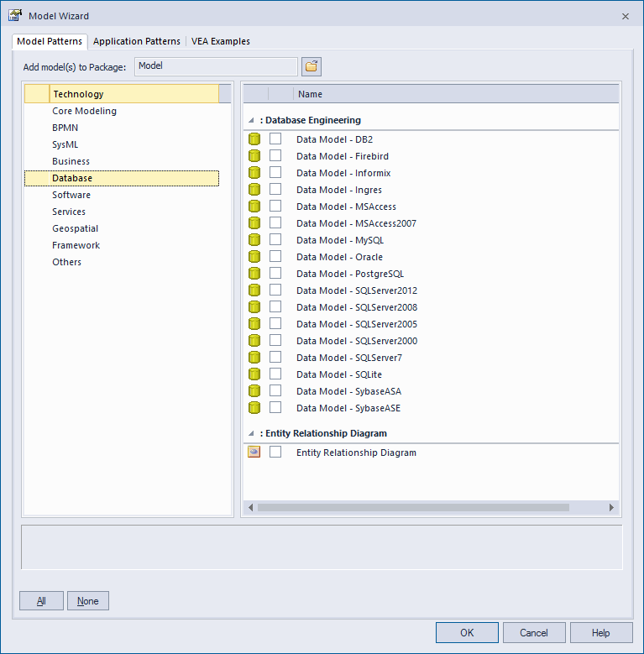Select the Services technology entry
This screenshot has width=644, height=654.
(69, 212)
